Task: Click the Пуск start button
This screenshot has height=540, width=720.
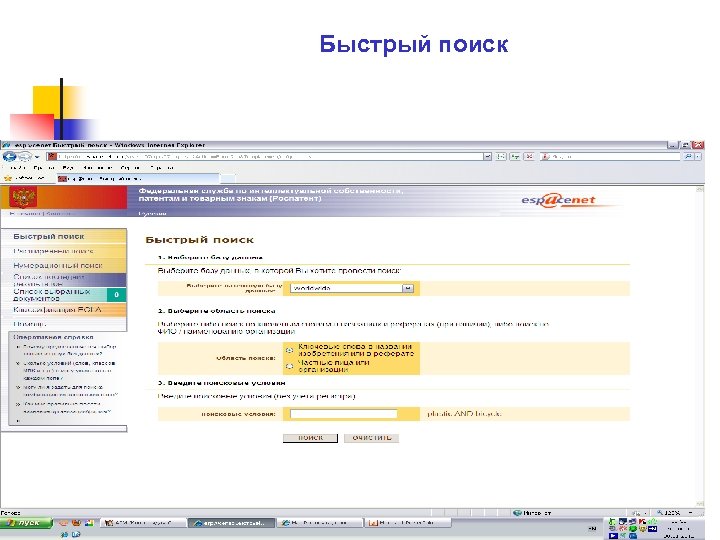Action: (27, 523)
